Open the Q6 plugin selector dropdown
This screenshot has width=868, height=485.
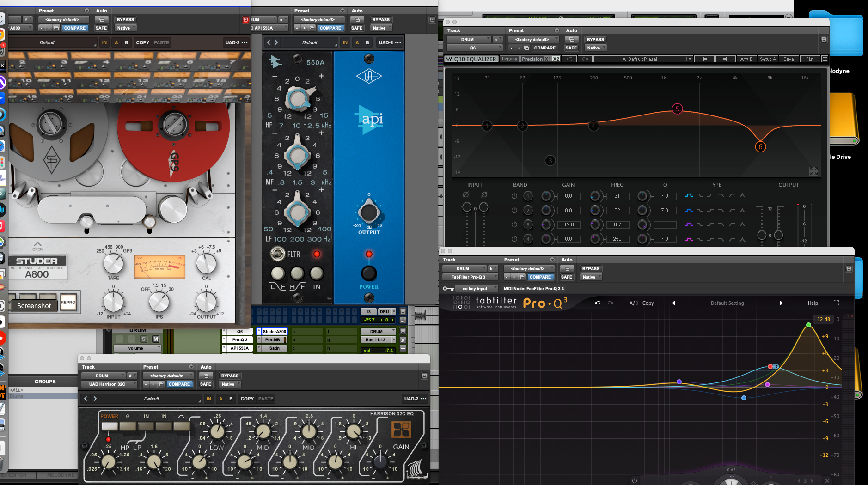click(x=475, y=48)
